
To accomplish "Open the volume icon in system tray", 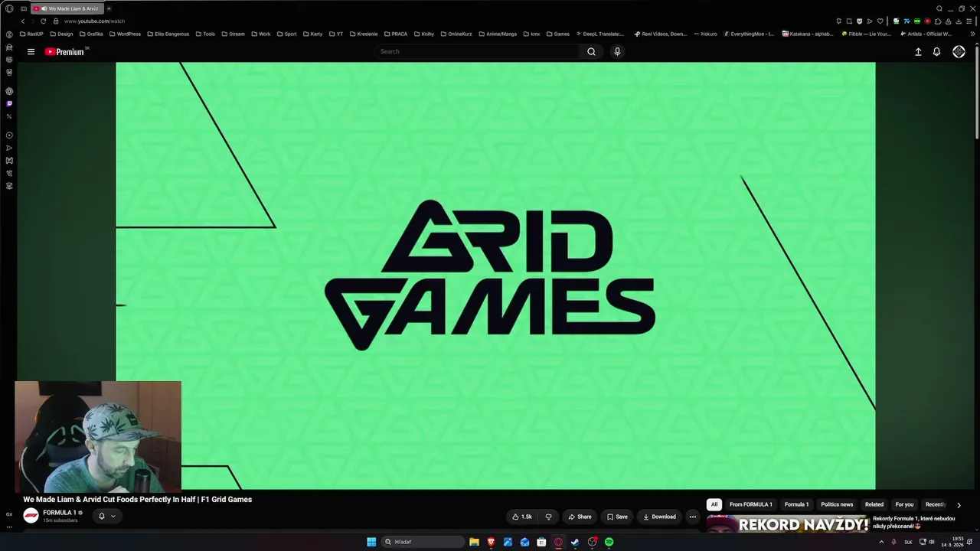I will click(932, 542).
